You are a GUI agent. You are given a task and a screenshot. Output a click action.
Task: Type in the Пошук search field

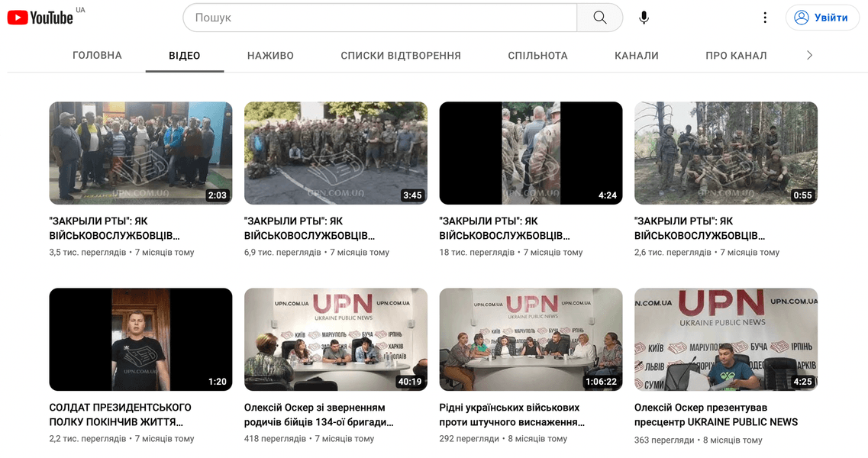coord(379,18)
